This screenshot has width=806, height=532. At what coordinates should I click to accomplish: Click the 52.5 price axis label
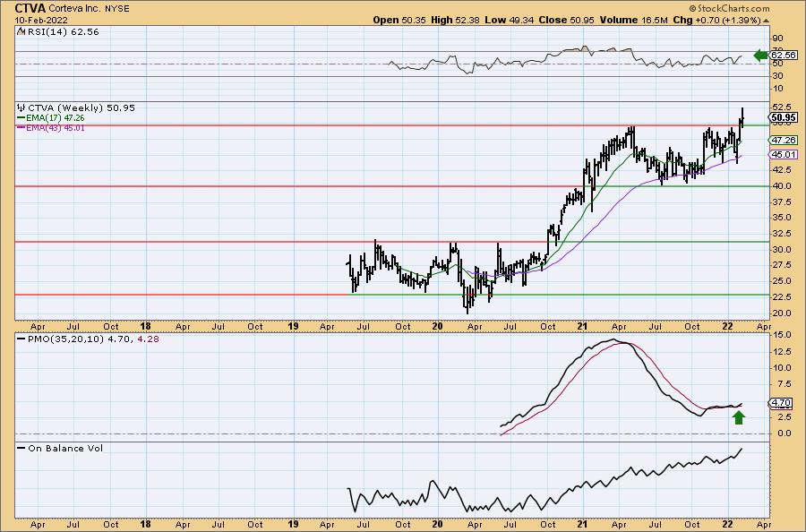point(781,107)
